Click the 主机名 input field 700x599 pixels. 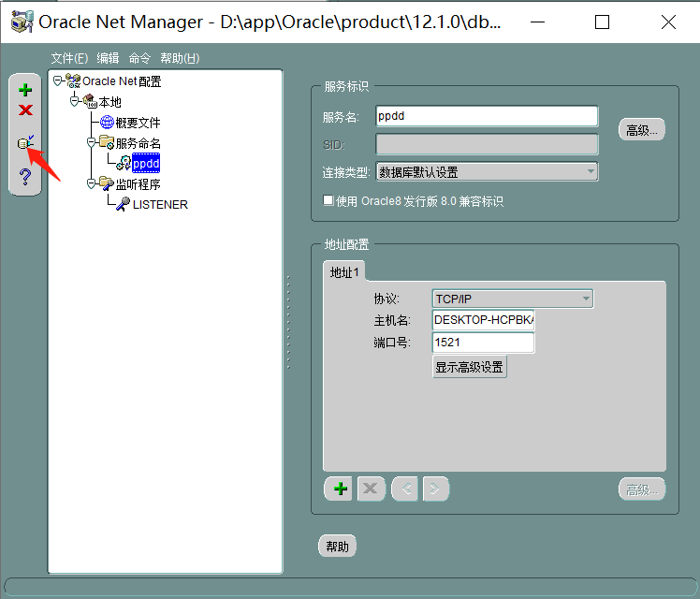coord(483,319)
